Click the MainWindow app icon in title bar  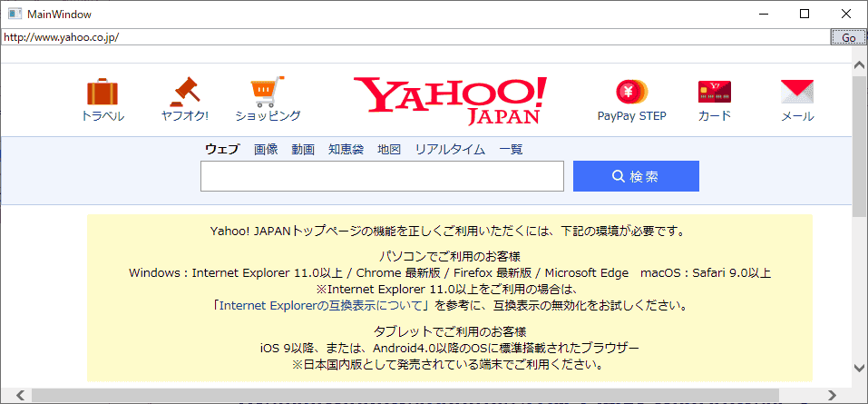[x=15, y=15]
